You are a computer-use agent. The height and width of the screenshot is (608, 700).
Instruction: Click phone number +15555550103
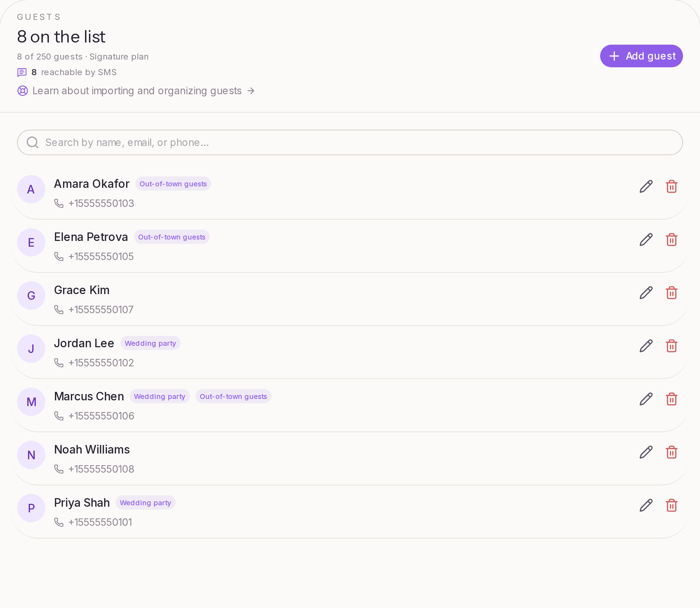[101, 203]
